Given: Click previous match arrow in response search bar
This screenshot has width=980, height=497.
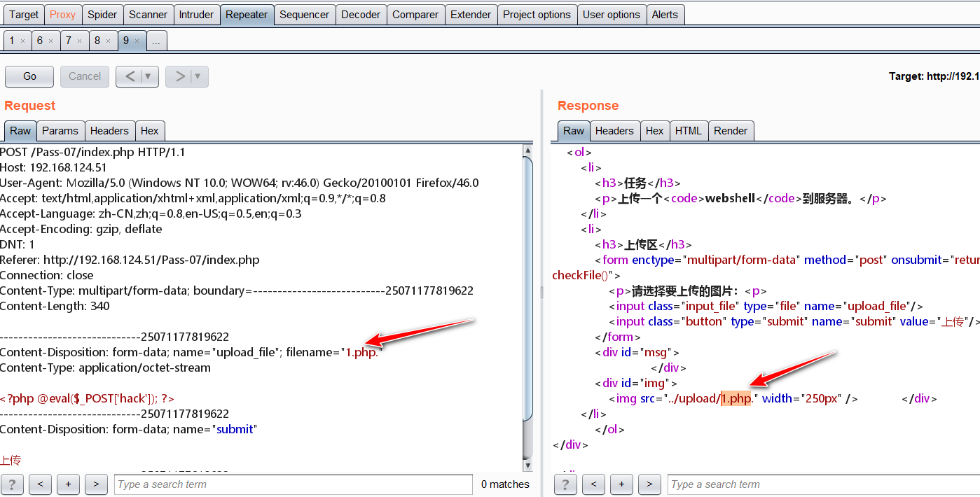Looking at the screenshot, I should (x=593, y=484).
